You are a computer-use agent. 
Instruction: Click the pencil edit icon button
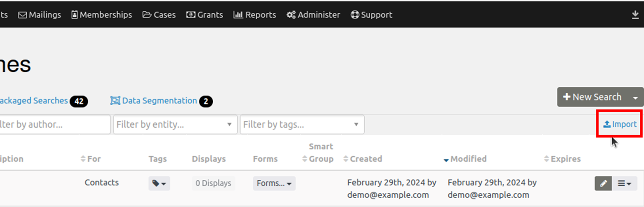click(x=603, y=183)
